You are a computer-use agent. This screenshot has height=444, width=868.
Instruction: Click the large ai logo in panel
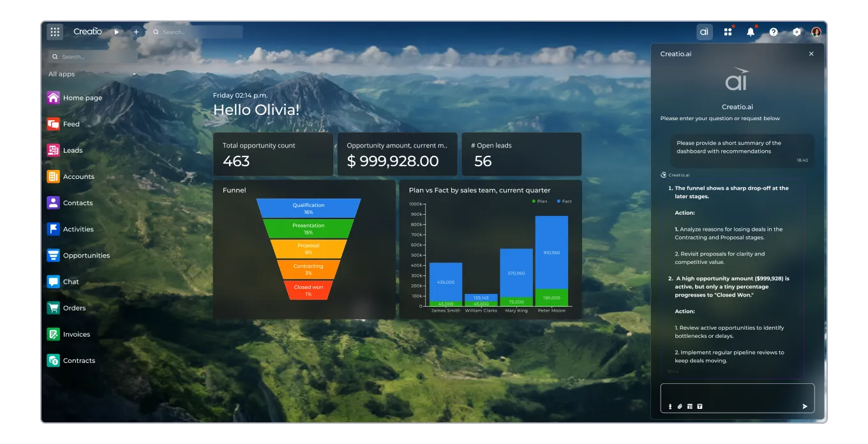point(737,80)
